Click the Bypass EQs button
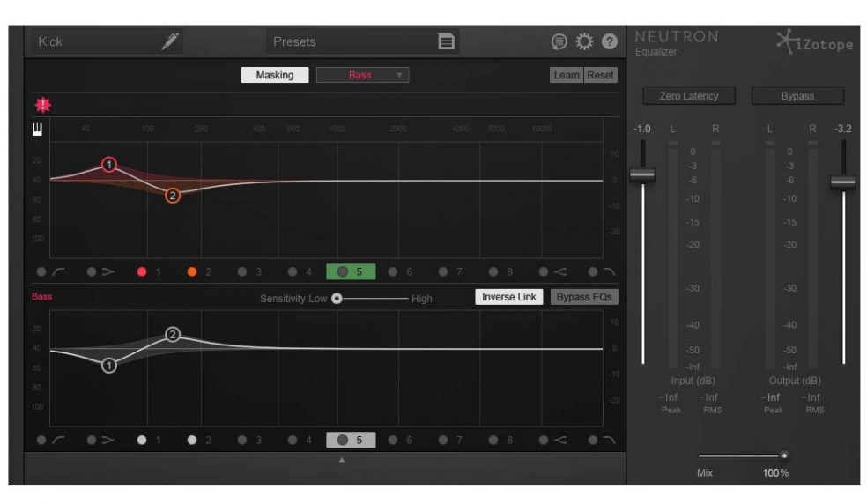 (x=584, y=297)
